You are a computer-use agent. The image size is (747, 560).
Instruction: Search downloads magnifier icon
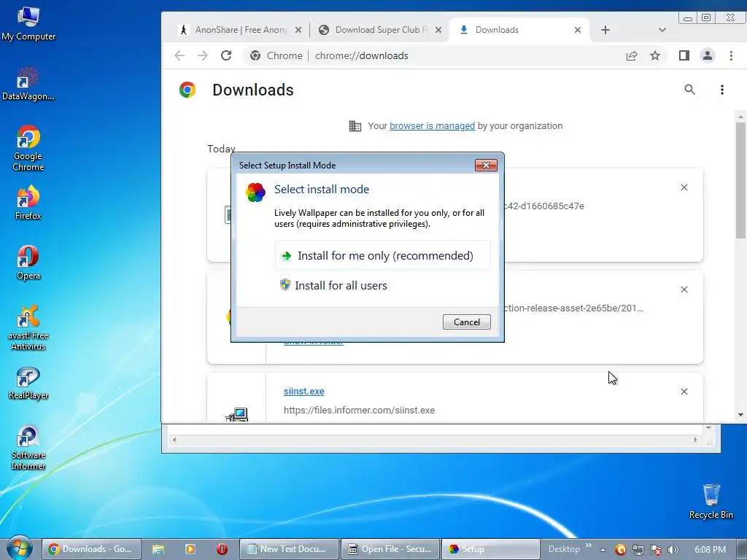click(x=689, y=90)
